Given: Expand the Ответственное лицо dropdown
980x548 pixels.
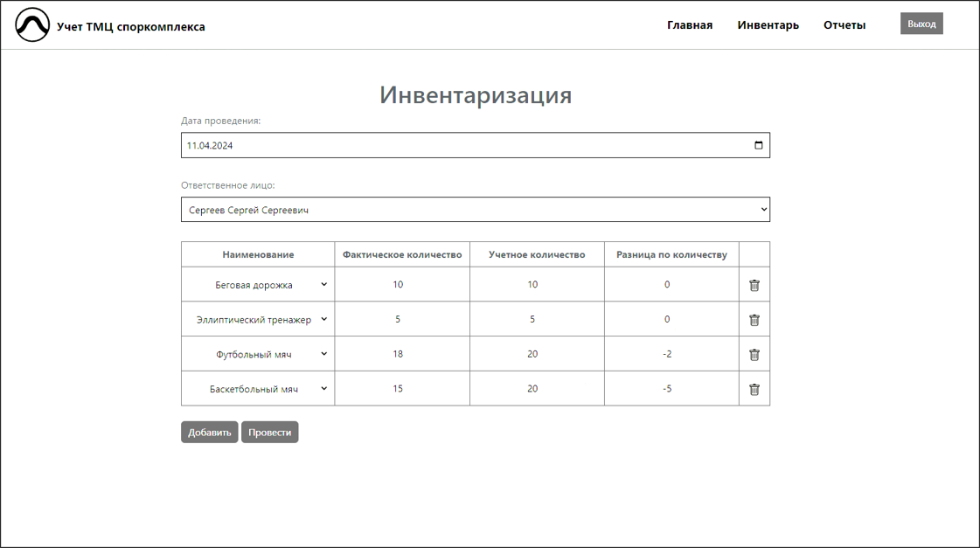Looking at the screenshot, I should pyautogui.click(x=475, y=210).
